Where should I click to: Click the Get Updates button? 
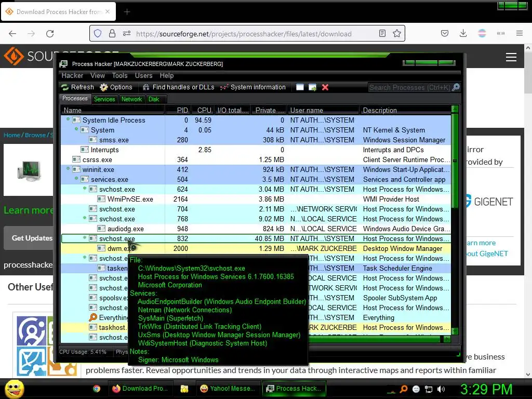coord(29,238)
